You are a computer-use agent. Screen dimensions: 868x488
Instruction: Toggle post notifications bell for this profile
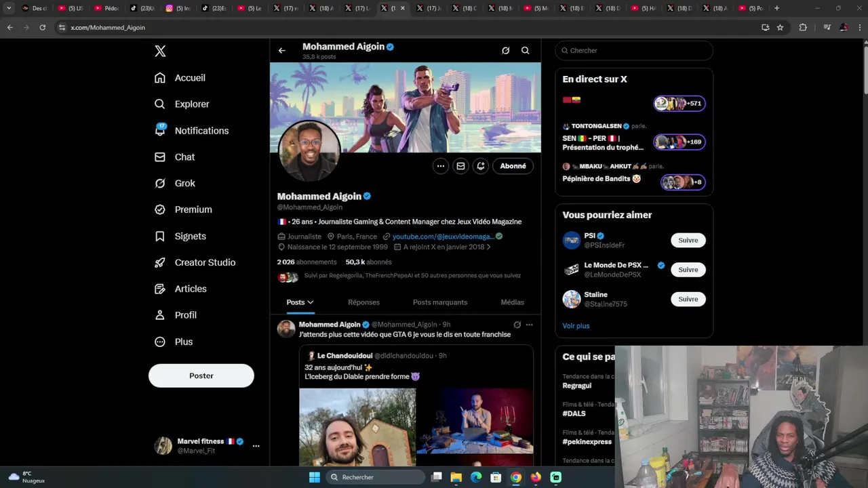tap(481, 166)
